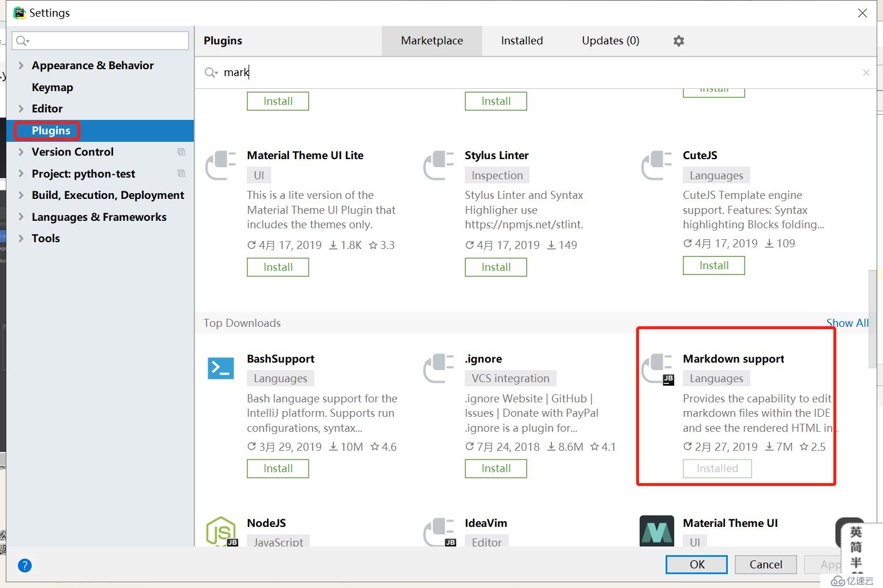Expand the Editor settings section
Image resolution: width=883 pixels, height=588 pixels.
pyautogui.click(x=21, y=109)
